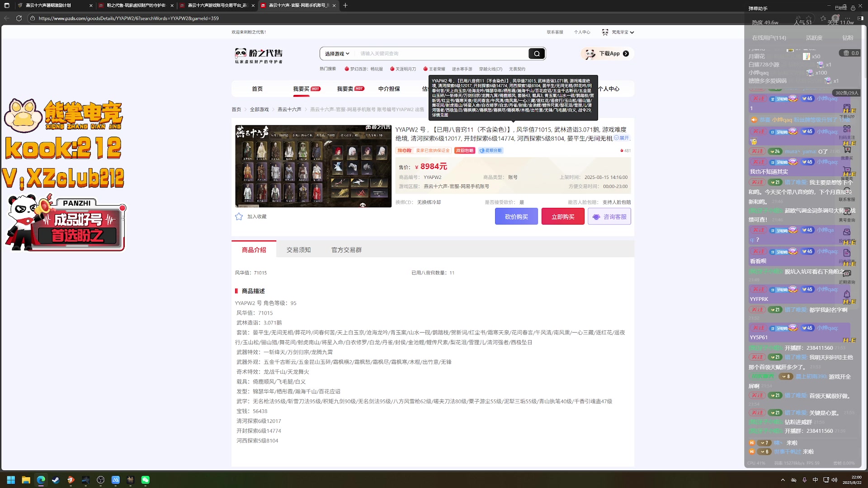Viewport: 868px width, 488px height.
Task: Expand the product title with 展开
Action: click(x=622, y=138)
